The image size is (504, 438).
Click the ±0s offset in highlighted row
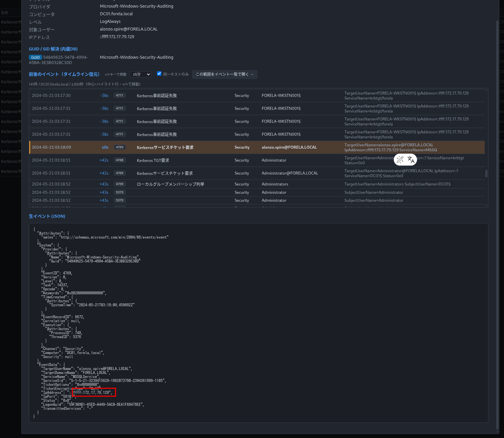[105, 147]
